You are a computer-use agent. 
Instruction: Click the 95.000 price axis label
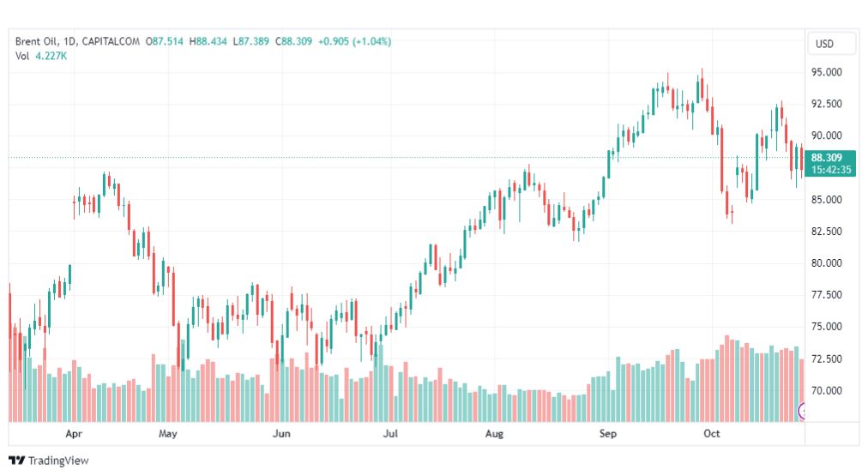tap(829, 72)
